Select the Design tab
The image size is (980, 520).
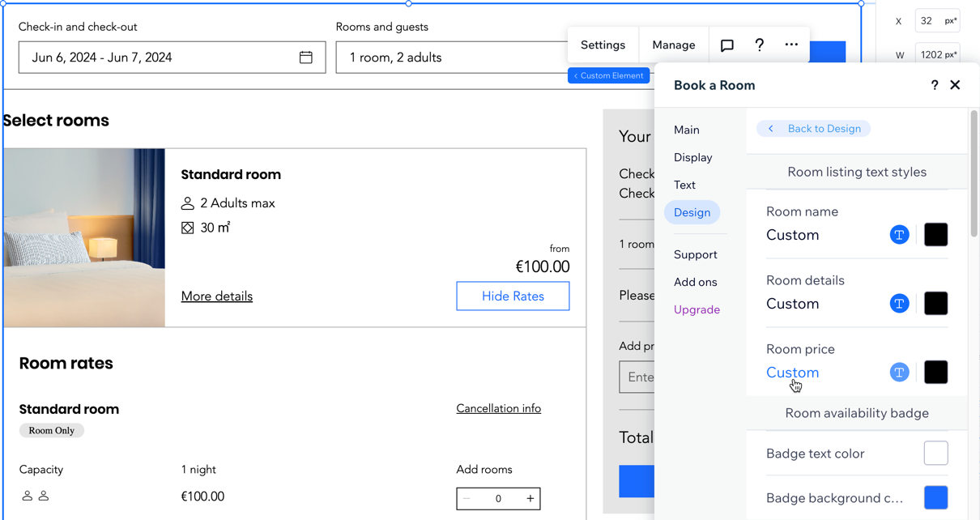click(x=692, y=212)
